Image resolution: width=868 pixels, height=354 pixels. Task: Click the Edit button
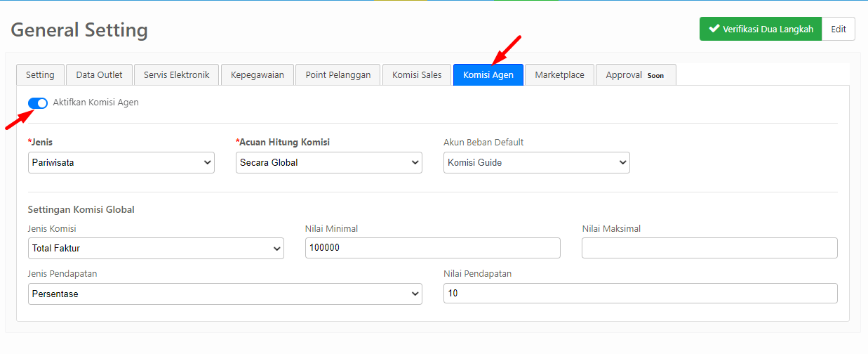click(839, 29)
